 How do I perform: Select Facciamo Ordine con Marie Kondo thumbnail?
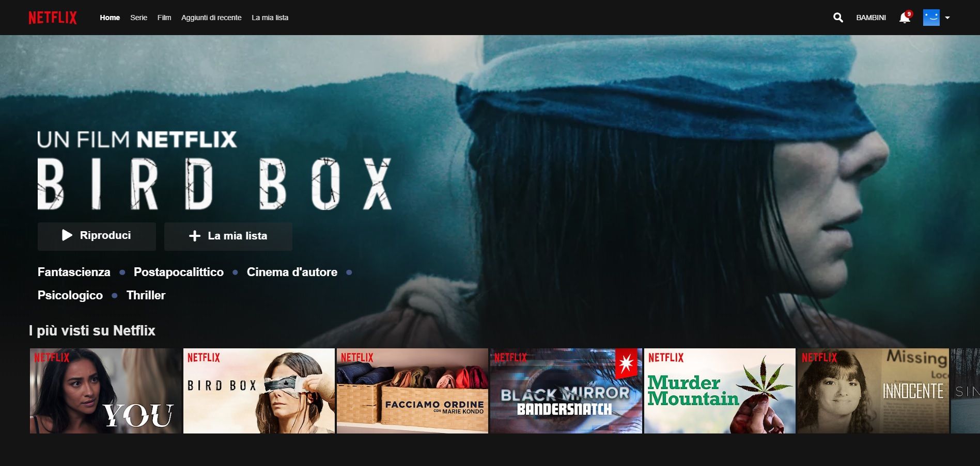point(412,391)
